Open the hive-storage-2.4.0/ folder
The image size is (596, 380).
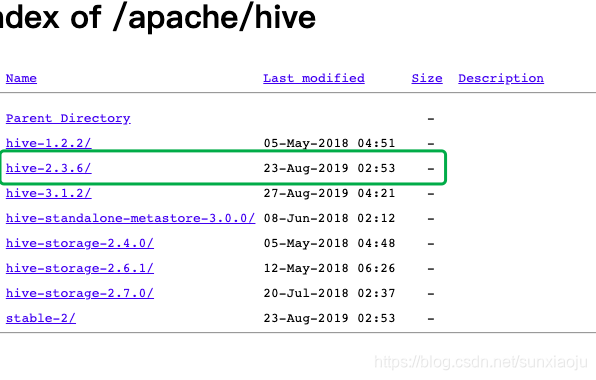pyautogui.click(x=80, y=243)
